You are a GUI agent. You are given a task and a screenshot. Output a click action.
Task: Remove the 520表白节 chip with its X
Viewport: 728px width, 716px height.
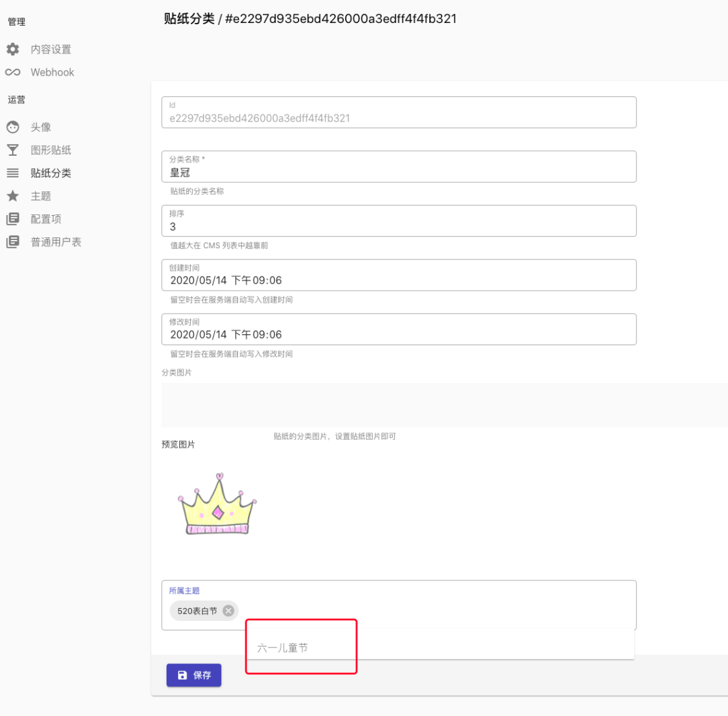coord(228,611)
